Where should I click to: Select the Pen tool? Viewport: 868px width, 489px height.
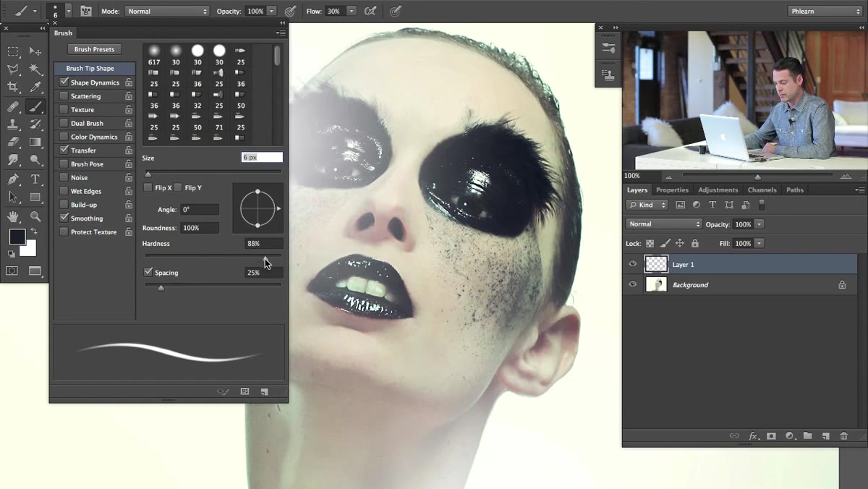[x=13, y=179]
